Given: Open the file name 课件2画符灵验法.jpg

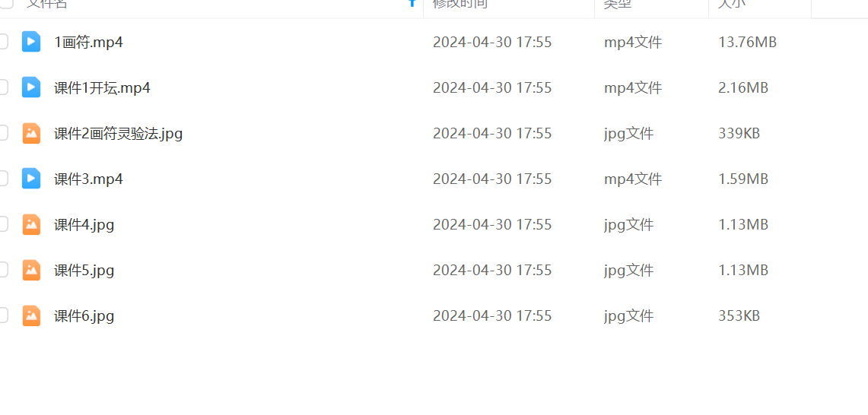Looking at the screenshot, I should click(x=119, y=133).
